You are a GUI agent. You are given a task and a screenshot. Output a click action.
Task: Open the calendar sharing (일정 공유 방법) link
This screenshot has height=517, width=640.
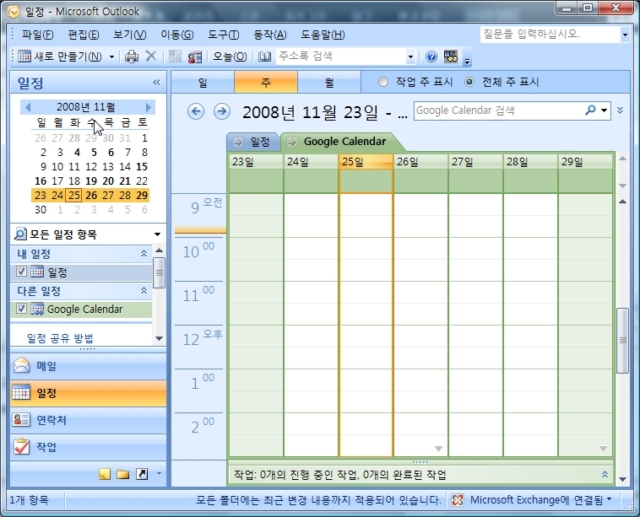(60, 338)
